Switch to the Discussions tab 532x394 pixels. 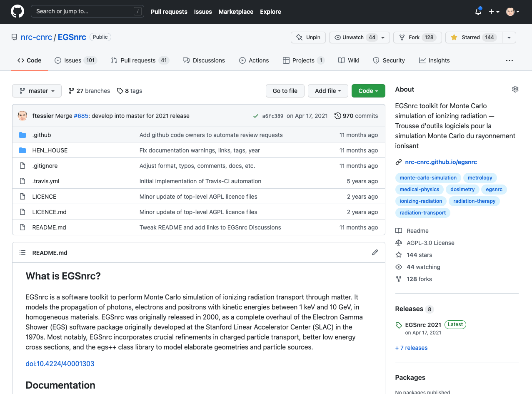tap(204, 60)
